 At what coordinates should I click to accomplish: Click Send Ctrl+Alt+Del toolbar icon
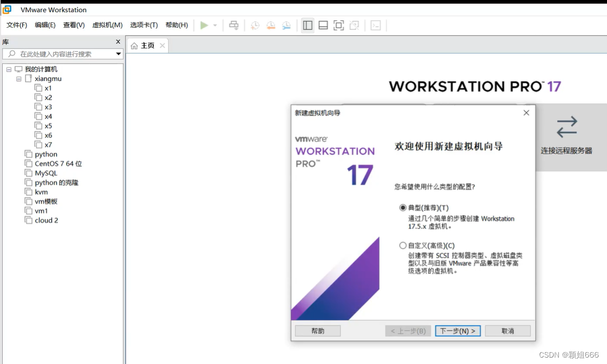(234, 25)
